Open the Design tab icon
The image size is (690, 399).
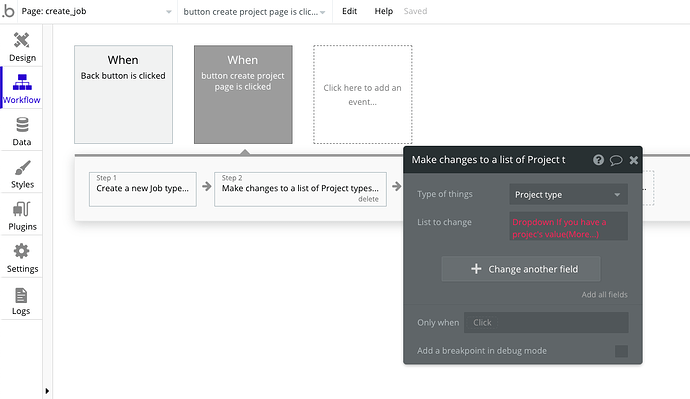click(x=22, y=40)
